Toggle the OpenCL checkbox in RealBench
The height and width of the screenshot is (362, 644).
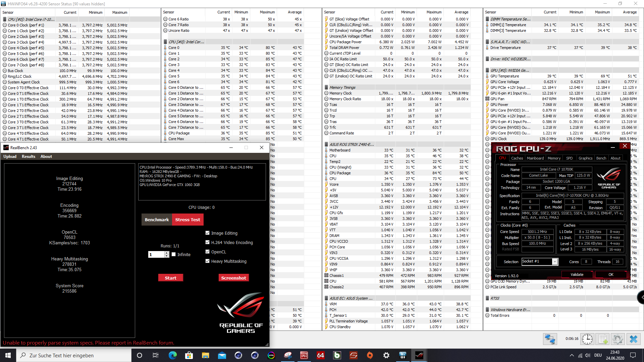tap(207, 252)
